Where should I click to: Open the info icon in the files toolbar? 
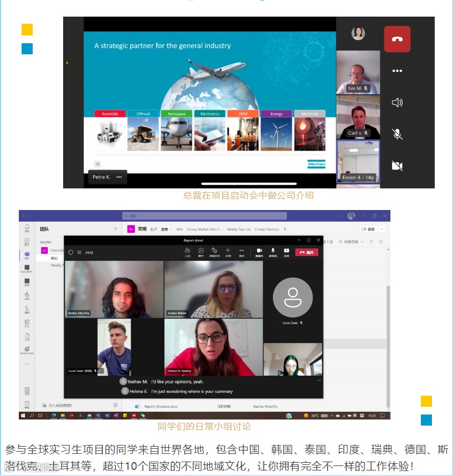click(x=381, y=242)
